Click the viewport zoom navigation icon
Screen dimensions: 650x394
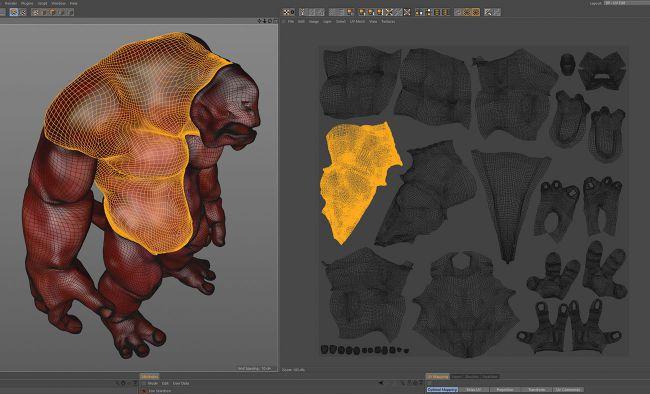(265, 21)
